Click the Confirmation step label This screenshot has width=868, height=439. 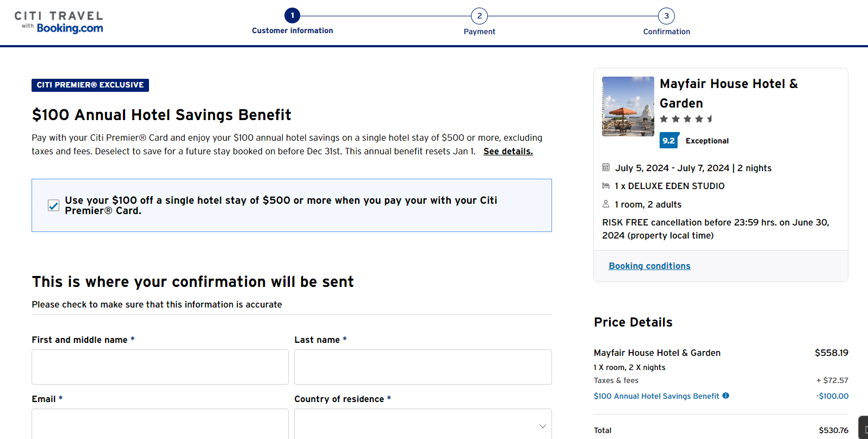tap(666, 32)
